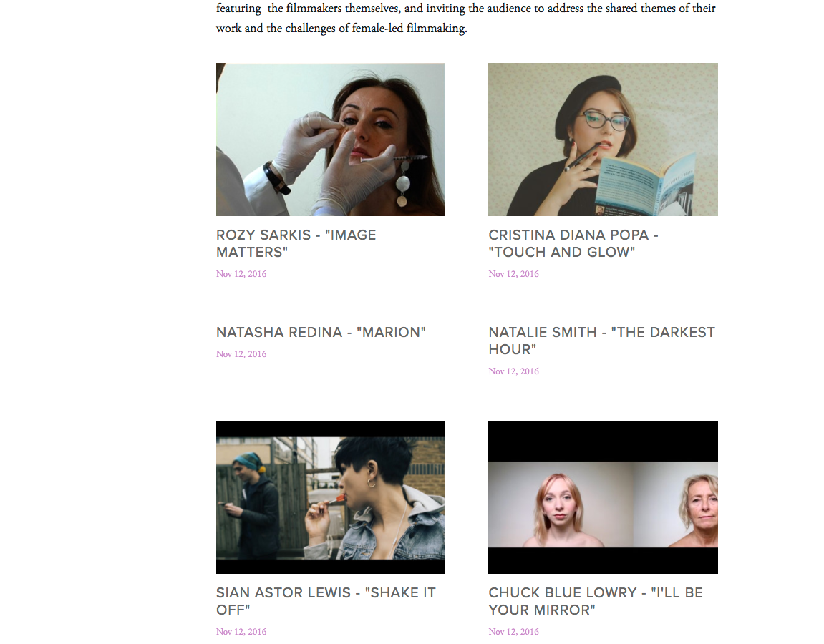
Task: Open the Cristina Diana Popa - "Touch and Glow" title
Action: [573, 243]
